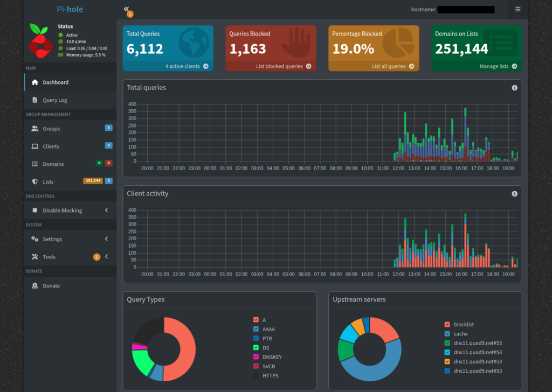Click the Lists shield icon
Viewport: 552px width, 392px height.
35,182
